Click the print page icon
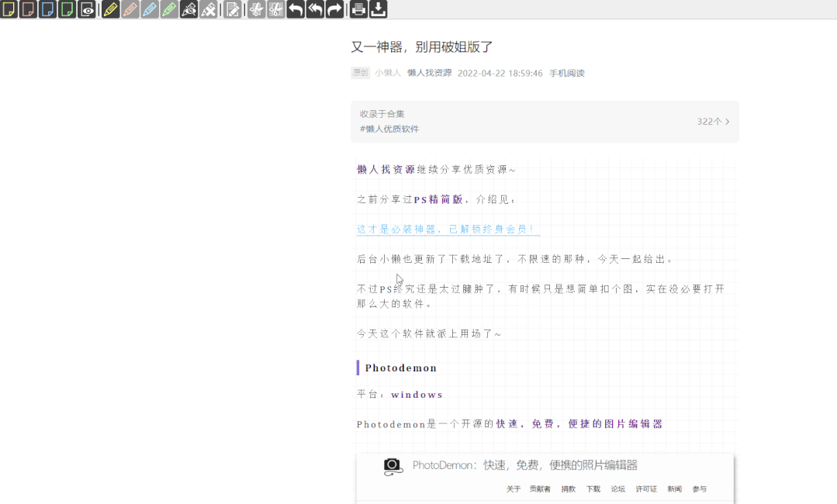This screenshot has height=504, width=837. click(x=358, y=9)
